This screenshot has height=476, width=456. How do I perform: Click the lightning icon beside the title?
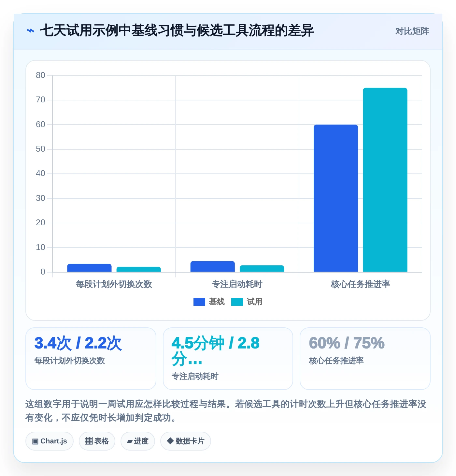click(30, 31)
